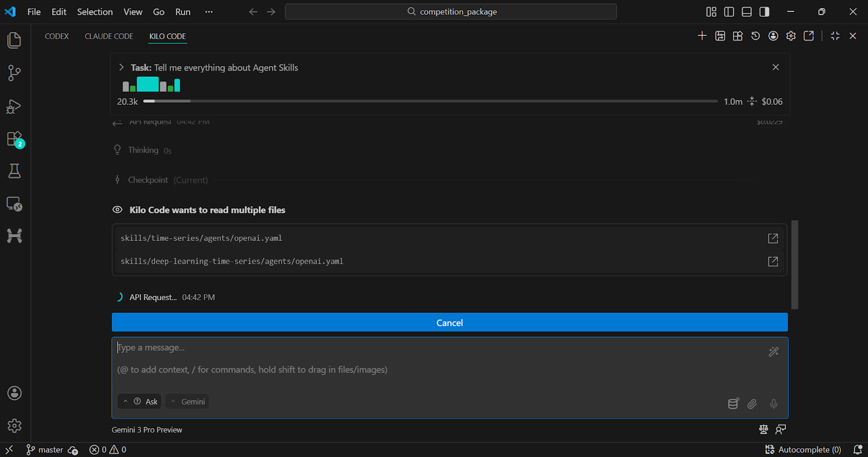Open Kilo Code marketplace icon

tap(738, 36)
